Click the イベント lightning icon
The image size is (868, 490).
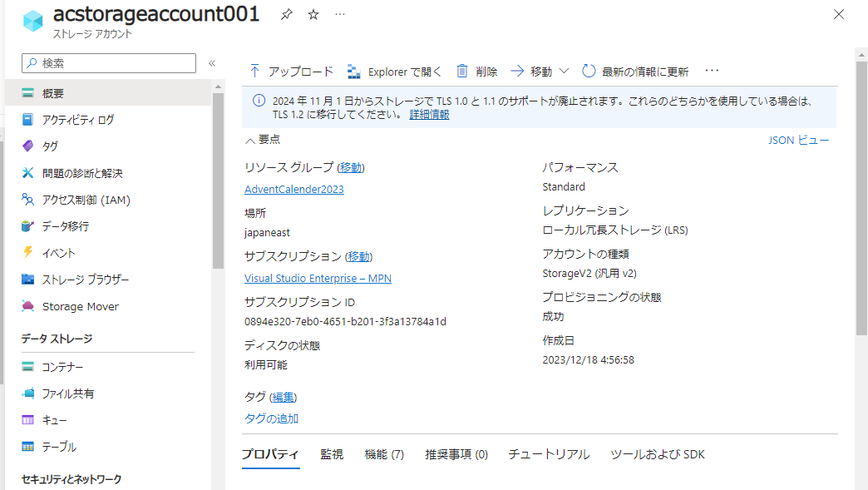pos(27,252)
